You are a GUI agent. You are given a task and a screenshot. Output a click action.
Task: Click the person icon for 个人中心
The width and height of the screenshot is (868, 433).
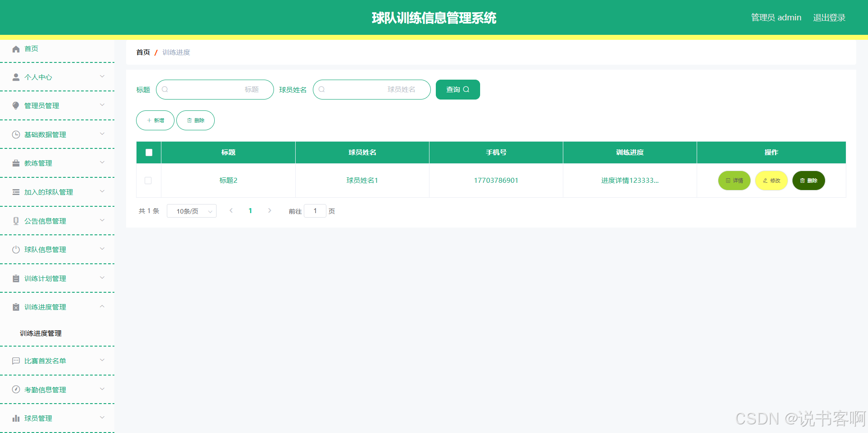coord(16,77)
